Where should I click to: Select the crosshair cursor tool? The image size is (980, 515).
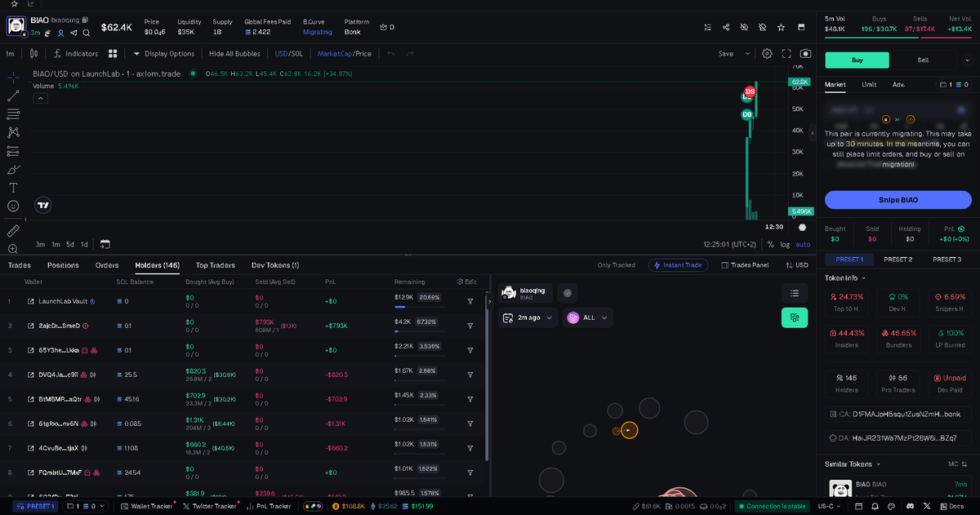(13, 77)
